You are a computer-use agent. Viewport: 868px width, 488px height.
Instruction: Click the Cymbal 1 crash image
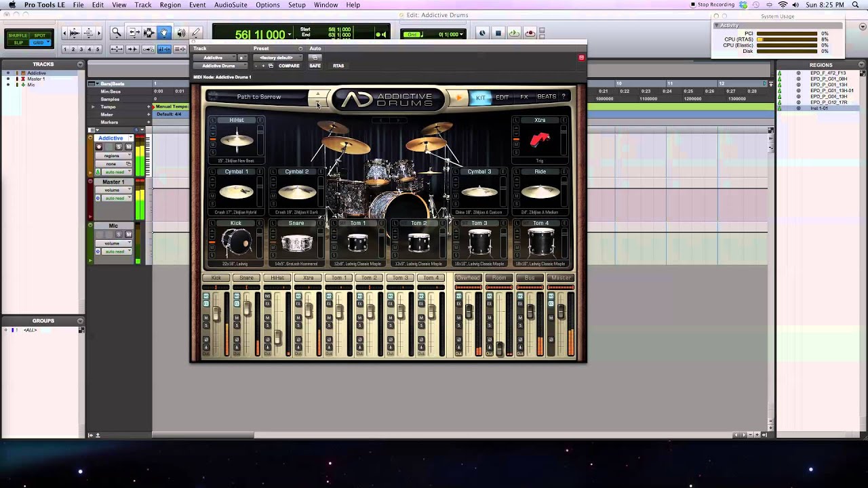click(x=237, y=192)
